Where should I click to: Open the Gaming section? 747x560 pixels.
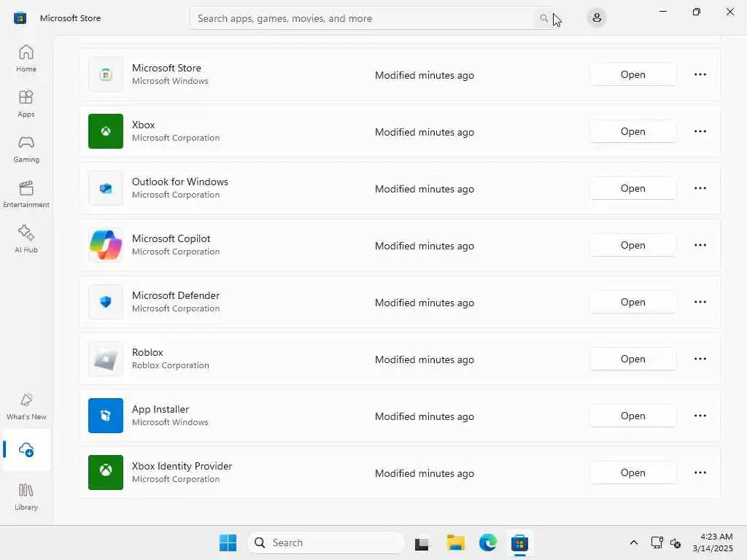tap(26, 149)
